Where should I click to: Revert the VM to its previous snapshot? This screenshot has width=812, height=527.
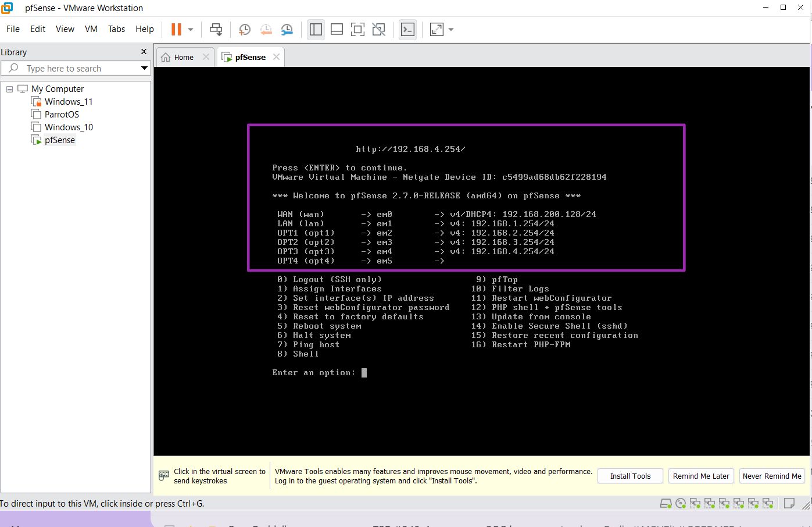click(266, 29)
